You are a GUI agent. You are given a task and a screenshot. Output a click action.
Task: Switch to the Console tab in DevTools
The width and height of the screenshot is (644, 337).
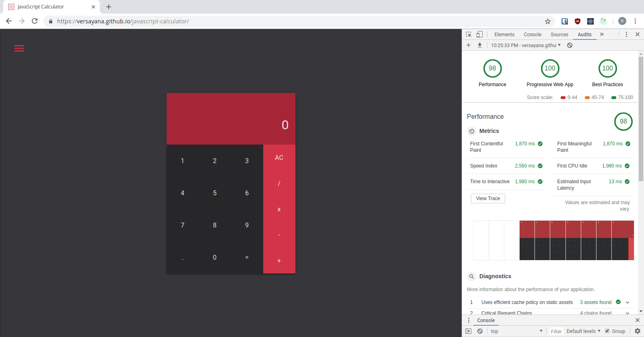pos(533,35)
